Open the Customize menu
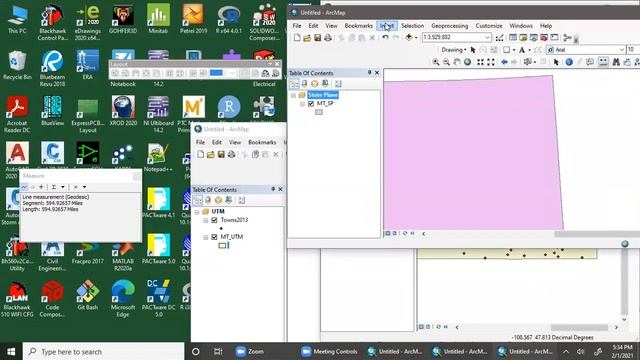The width and height of the screenshot is (640, 360). click(489, 26)
